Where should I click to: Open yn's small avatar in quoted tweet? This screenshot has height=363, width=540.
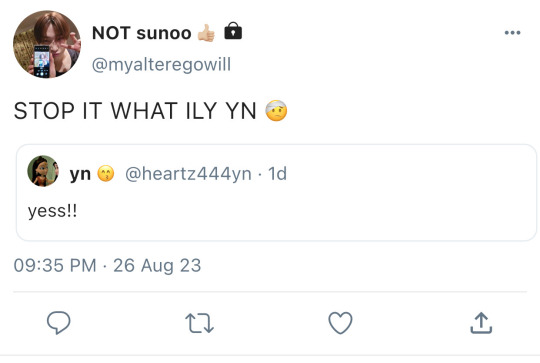click(x=43, y=171)
